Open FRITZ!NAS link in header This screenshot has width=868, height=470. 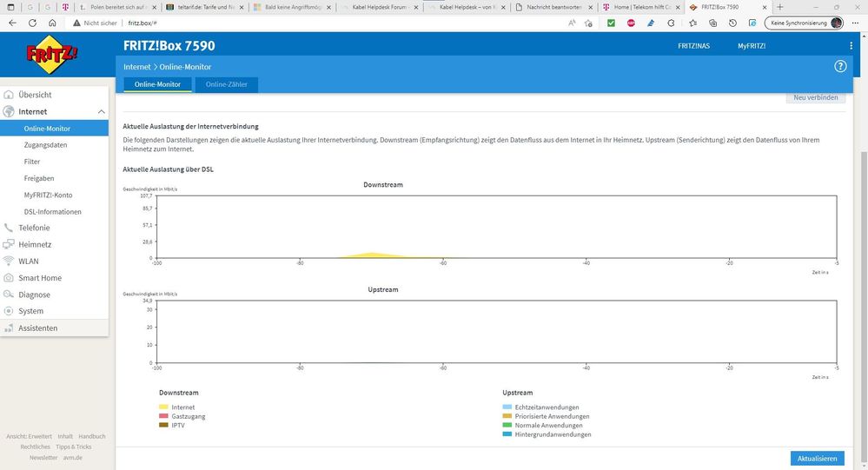(693, 46)
